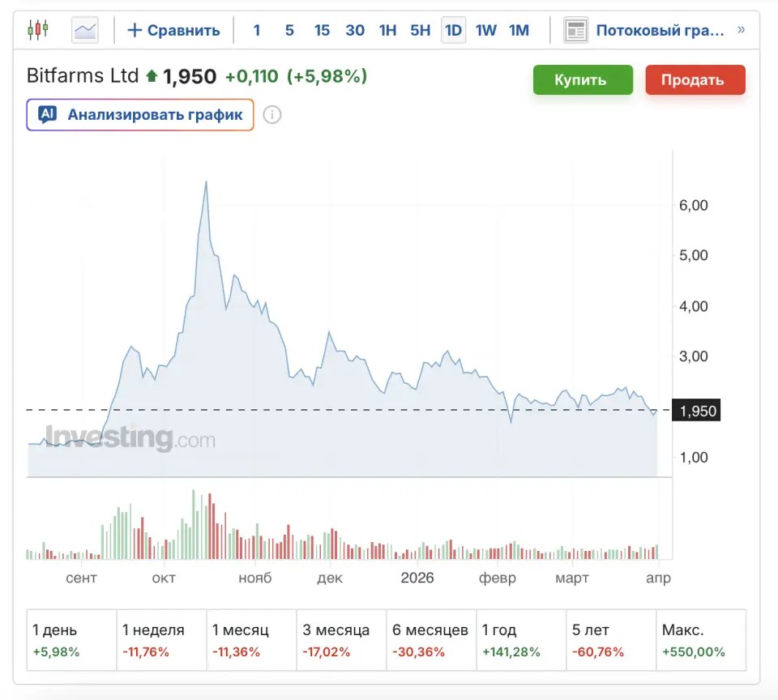Click the green up-arrow price indicator
This screenshot has height=700, width=778.
pyautogui.click(x=152, y=76)
